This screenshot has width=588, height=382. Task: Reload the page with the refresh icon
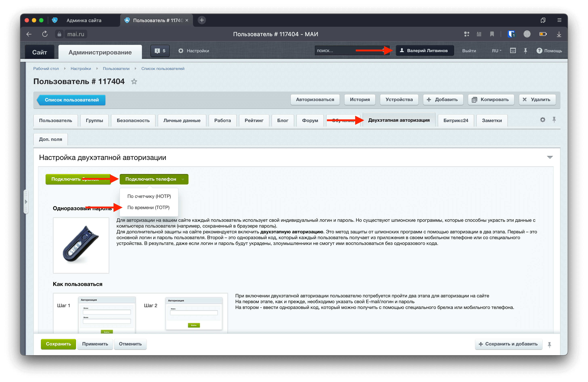(45, 34)
